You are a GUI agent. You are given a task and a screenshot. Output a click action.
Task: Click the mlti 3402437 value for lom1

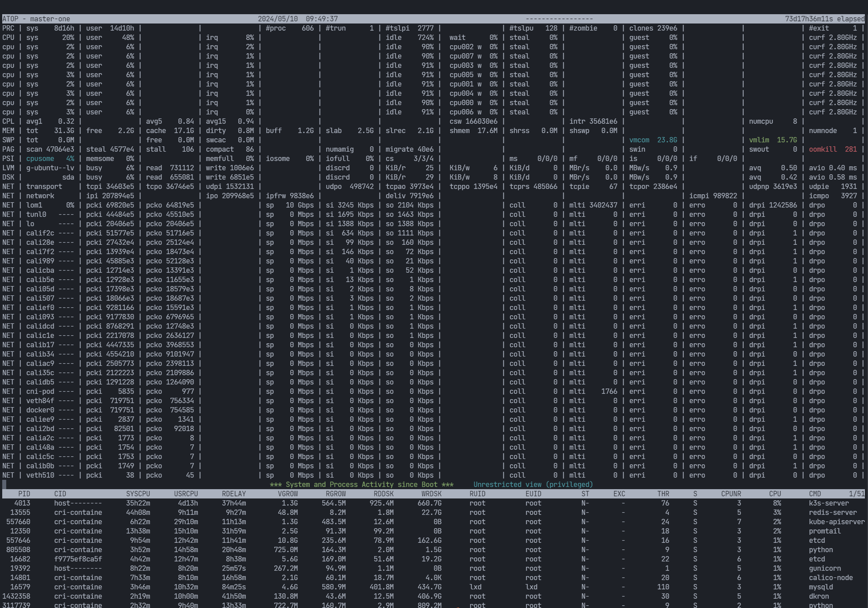[x=593, y=205]
